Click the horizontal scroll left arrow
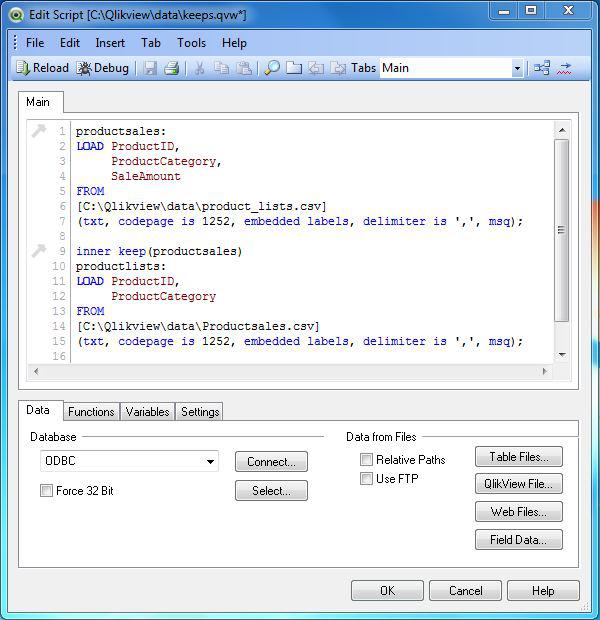Viewport: 600px width, 620px height. tap(36, 371)
